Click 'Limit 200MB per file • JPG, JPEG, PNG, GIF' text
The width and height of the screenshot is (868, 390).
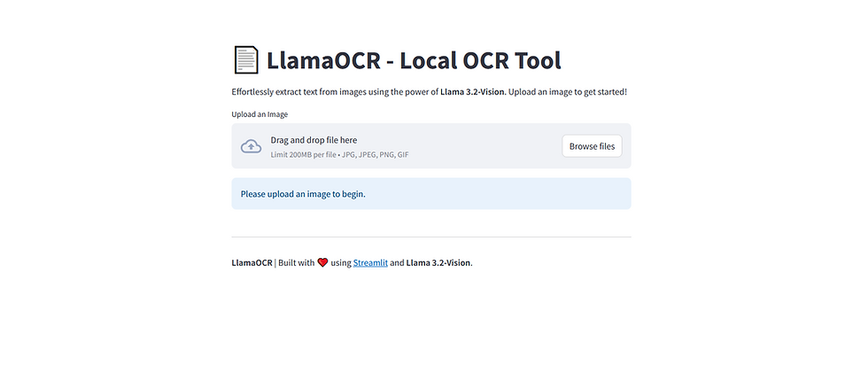pyautogui.click(x=339, y=154)
